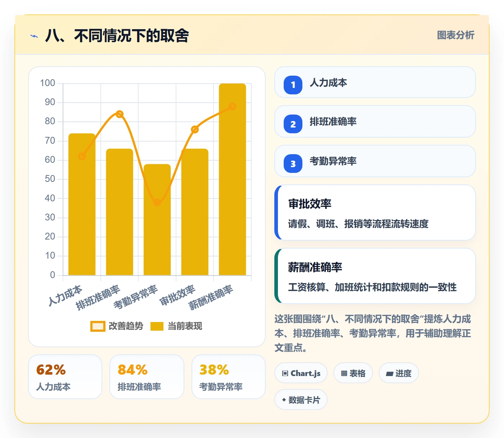Screen dimensions: 504x438
Task: Click the trend line point on 审批效率
Action: point(195,130)
